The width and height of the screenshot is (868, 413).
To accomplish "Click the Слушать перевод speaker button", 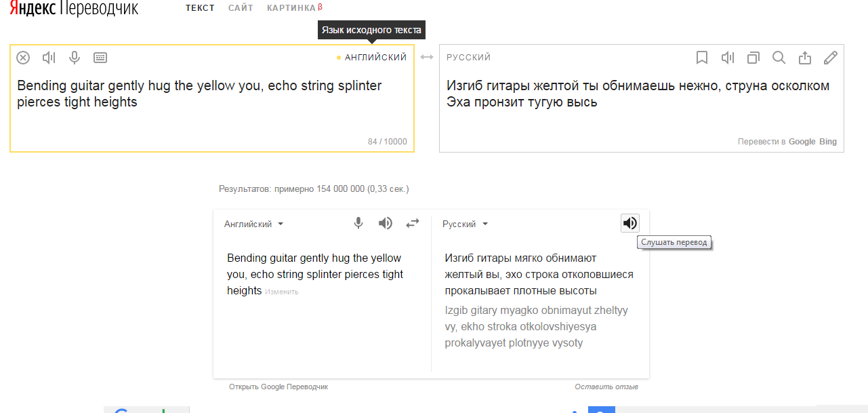I will 630,223.
